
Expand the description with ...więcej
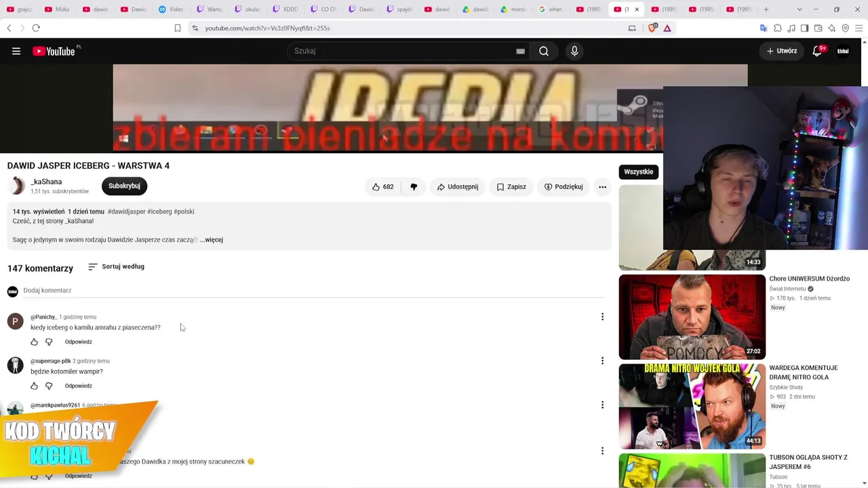(x=212, y=240)
